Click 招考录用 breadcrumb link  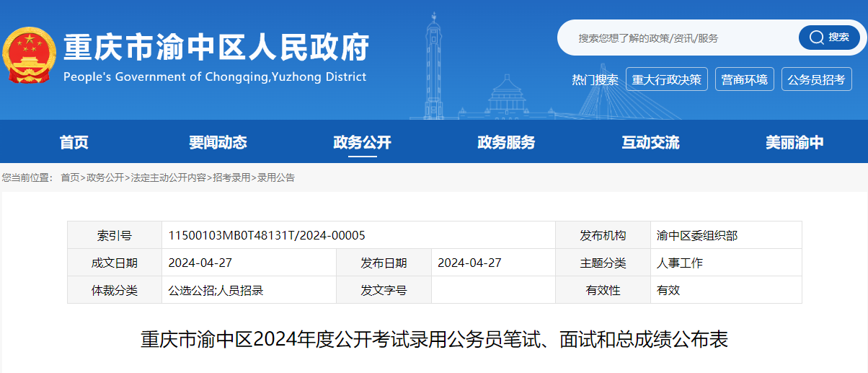tap(231, 177)
